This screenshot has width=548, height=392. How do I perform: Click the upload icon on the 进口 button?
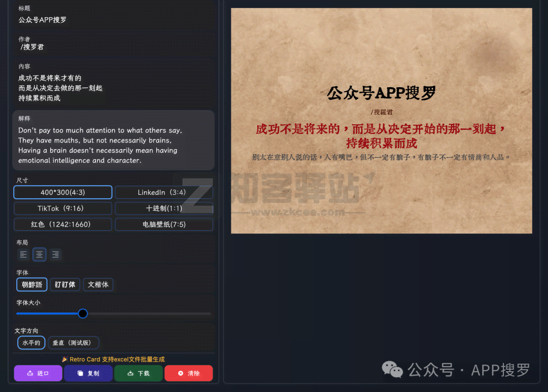tap(29, 373)
